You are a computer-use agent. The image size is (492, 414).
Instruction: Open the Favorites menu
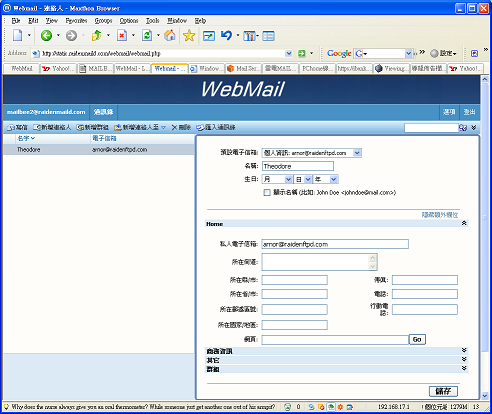tap(76, 21)
